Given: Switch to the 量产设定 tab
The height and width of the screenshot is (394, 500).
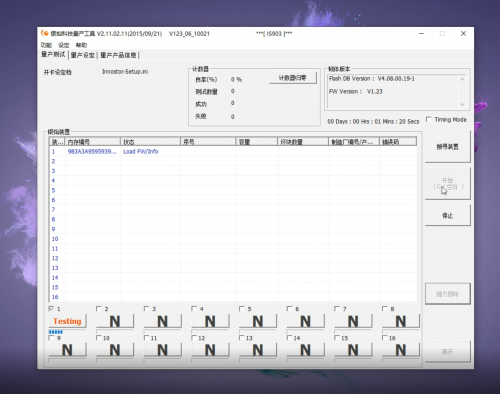Looking at the screenshot, I should [x=83, y=55].
